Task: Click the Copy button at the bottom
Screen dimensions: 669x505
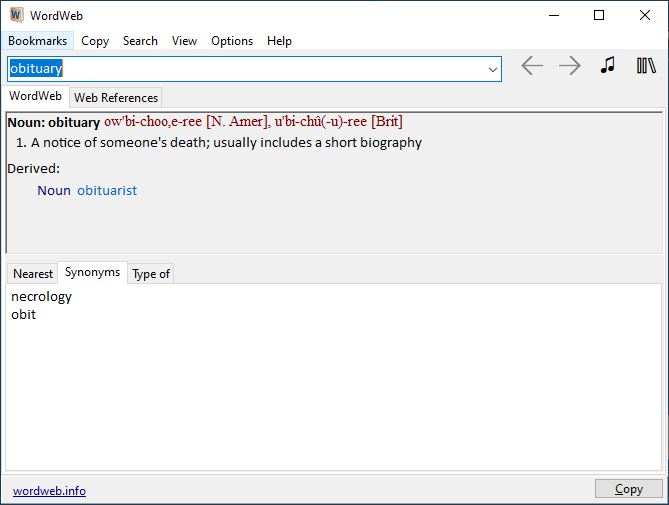Action: [x=628, y=489]
